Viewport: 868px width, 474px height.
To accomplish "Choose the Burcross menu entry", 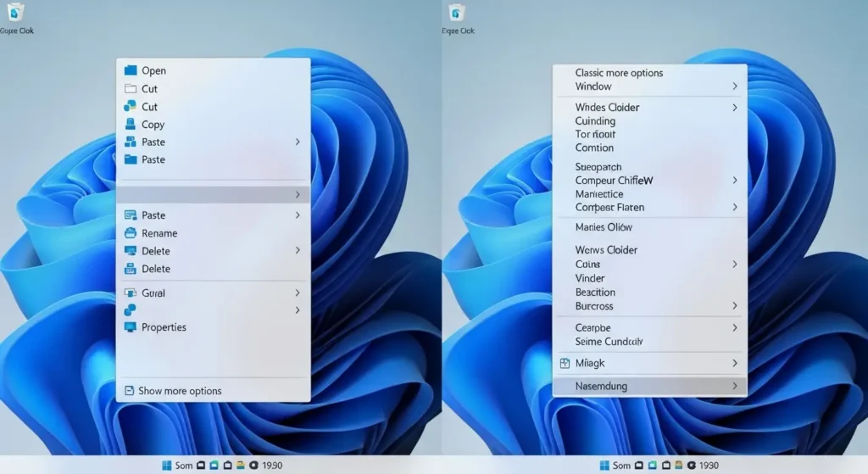I will (649, 305).
